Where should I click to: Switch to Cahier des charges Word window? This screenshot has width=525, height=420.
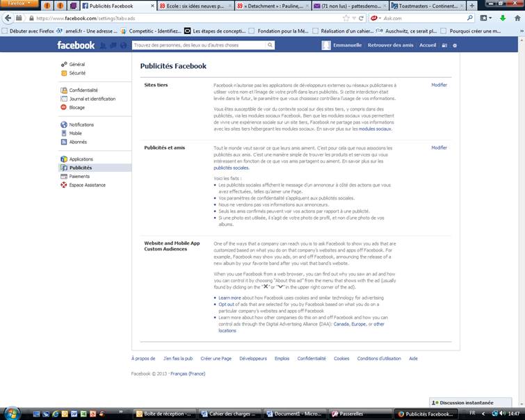click(x=229, y=414)
